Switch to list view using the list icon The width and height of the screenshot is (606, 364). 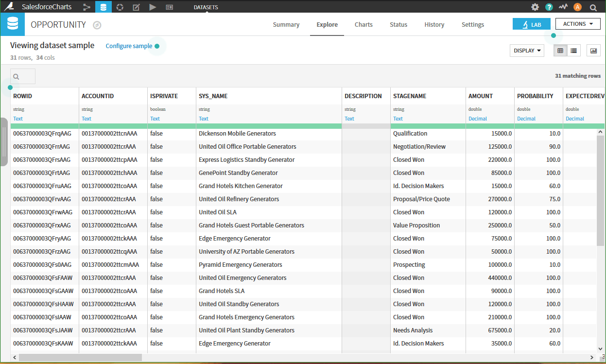click(x=574, y=50)
